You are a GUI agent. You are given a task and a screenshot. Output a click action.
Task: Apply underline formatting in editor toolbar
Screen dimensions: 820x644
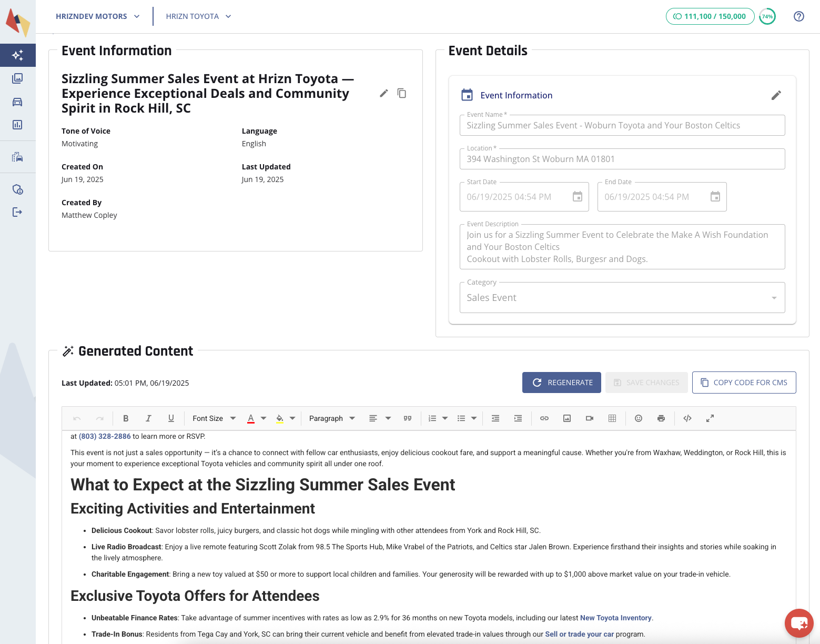pos(171,418)
